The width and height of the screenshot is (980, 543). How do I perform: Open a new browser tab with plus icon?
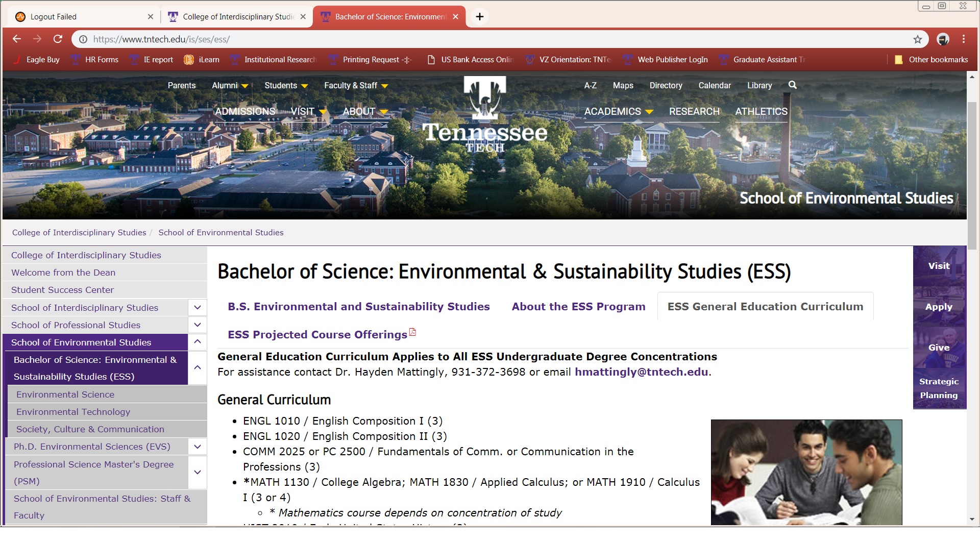[479, 17]
